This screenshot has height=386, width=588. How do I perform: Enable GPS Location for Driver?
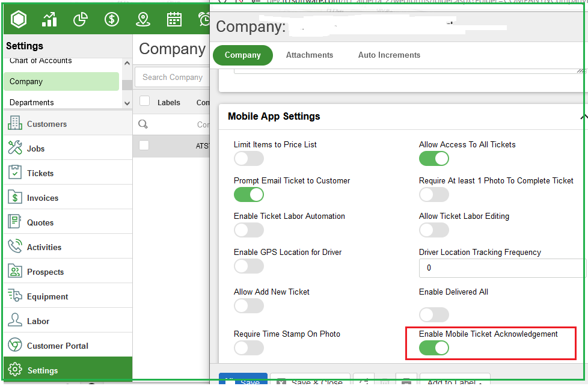tap(249, 266)
